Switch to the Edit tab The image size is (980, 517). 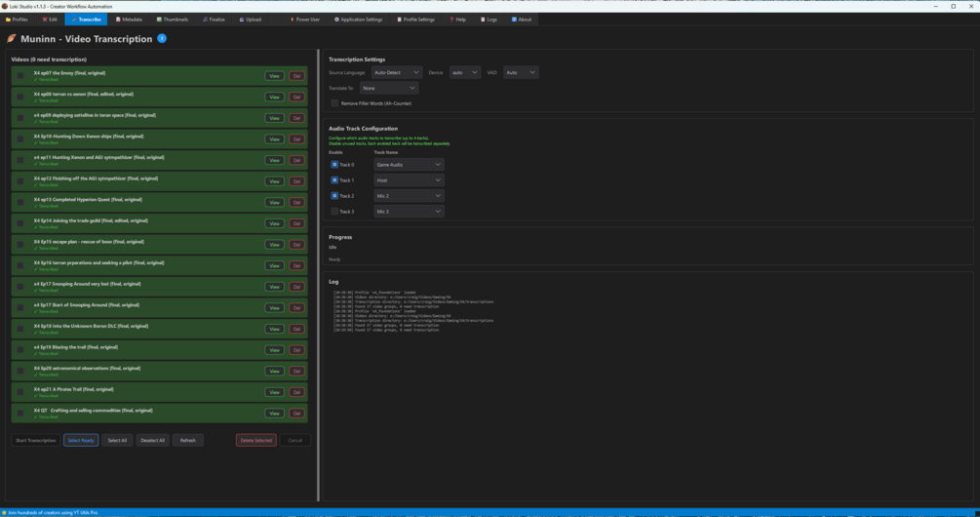(x=50, y=20)
